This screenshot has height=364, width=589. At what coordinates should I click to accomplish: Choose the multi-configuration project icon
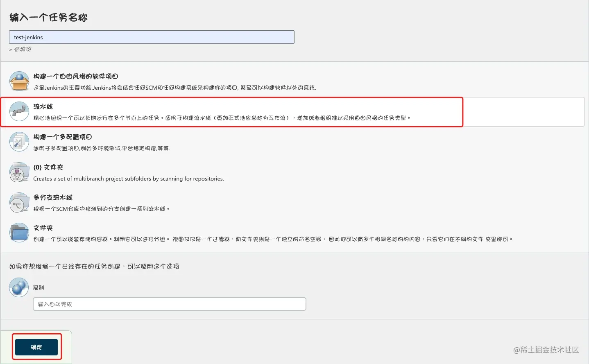pos(19,142)
